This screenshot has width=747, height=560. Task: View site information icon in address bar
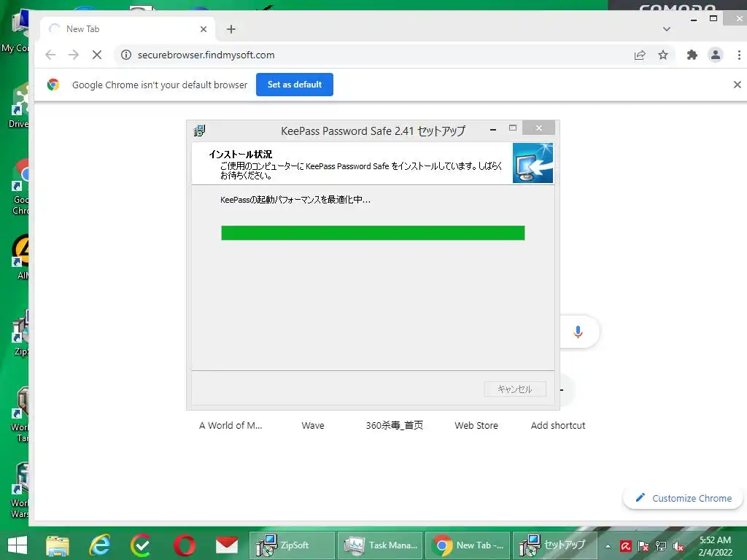[125, 55]
